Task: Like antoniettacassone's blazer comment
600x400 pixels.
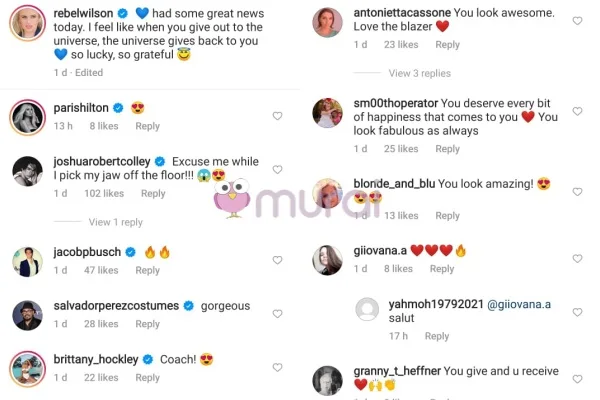Action: (577, 21)
